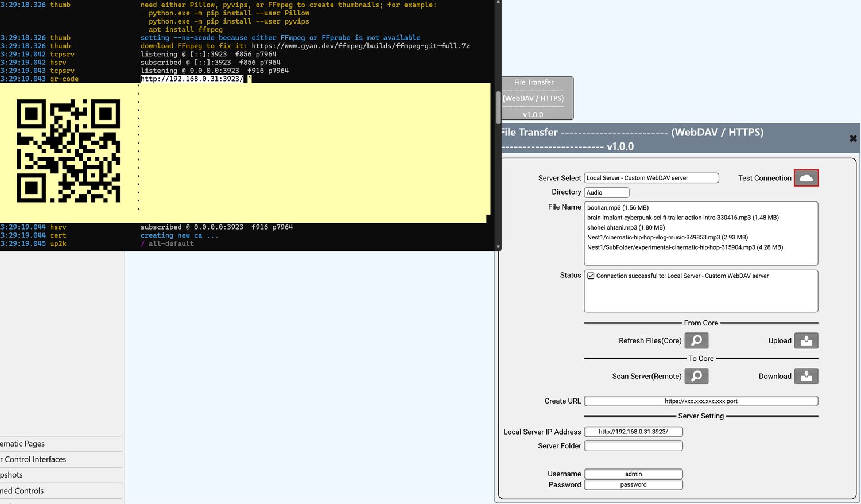Screen dimensions: 861x504
Task: Click the Status message text area
Action: (x=701, y=291)
